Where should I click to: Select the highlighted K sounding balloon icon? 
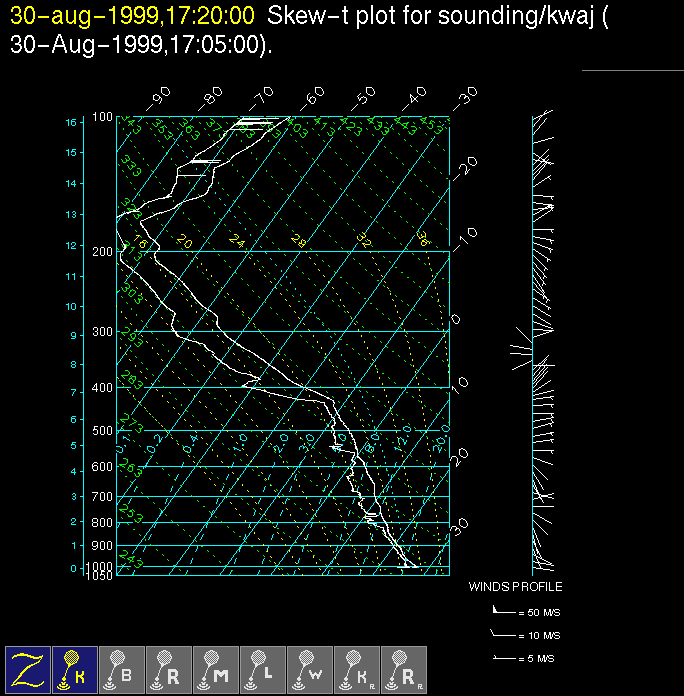click(75, 669)
